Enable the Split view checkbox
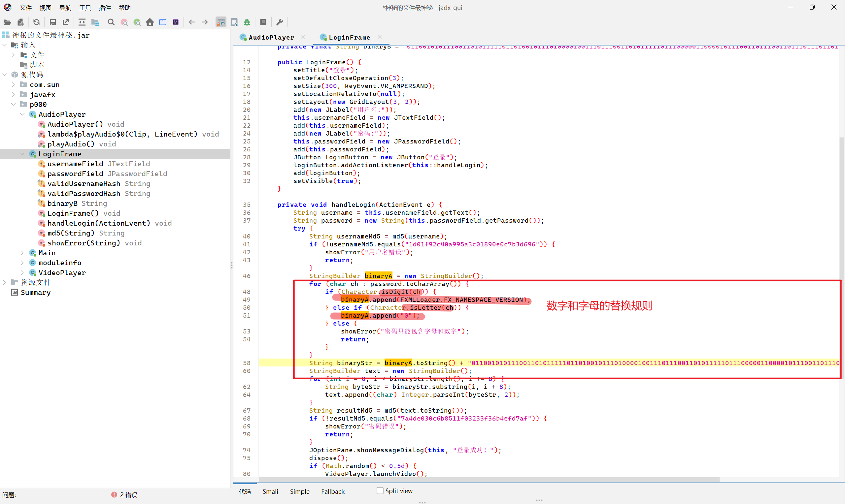The height and width of the screenshot is (504, 845). [x=380, y=491]
